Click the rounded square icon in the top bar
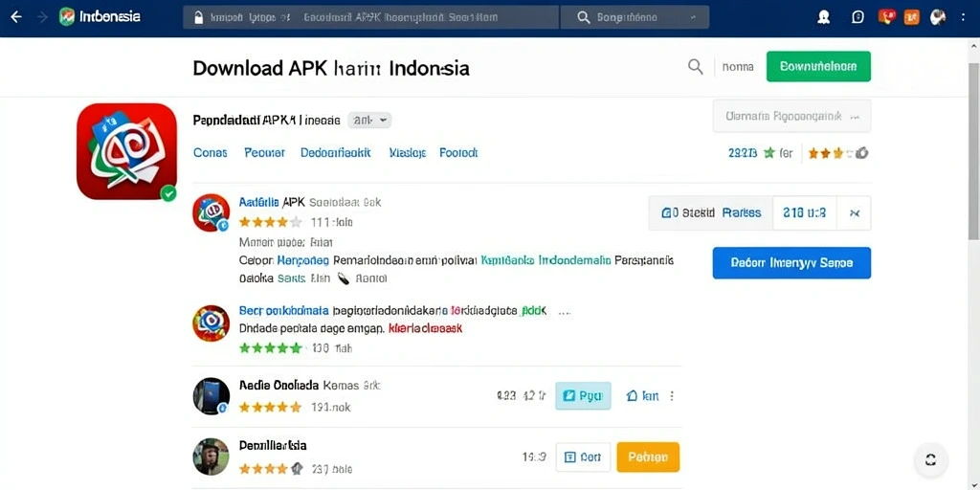This screenshot has height=490, width=980. click(858, 17)
